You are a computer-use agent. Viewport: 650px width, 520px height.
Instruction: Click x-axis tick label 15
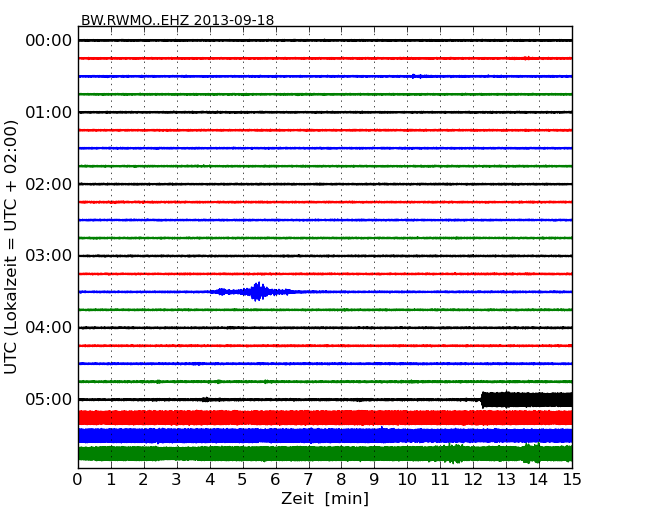pos(572,480)
